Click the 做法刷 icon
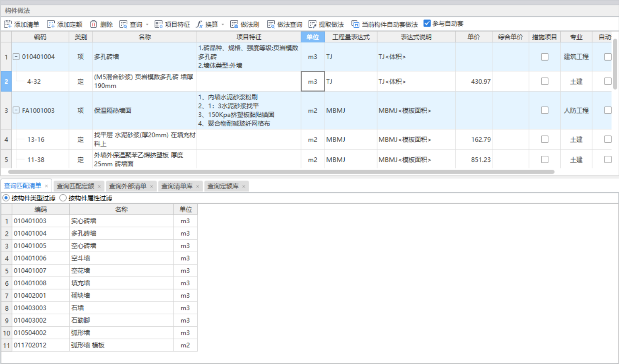The width and height of the screenshot is (619, 364). [235, 24]
